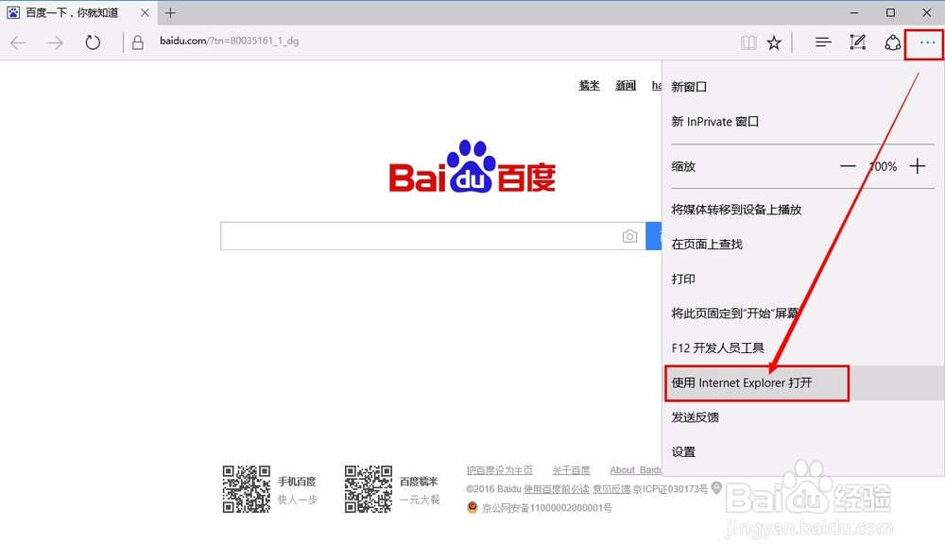Screen dimensions: 945x560
Task: Click the 手机百度 label
Action: pyautogui.click(x=297, y=482)
